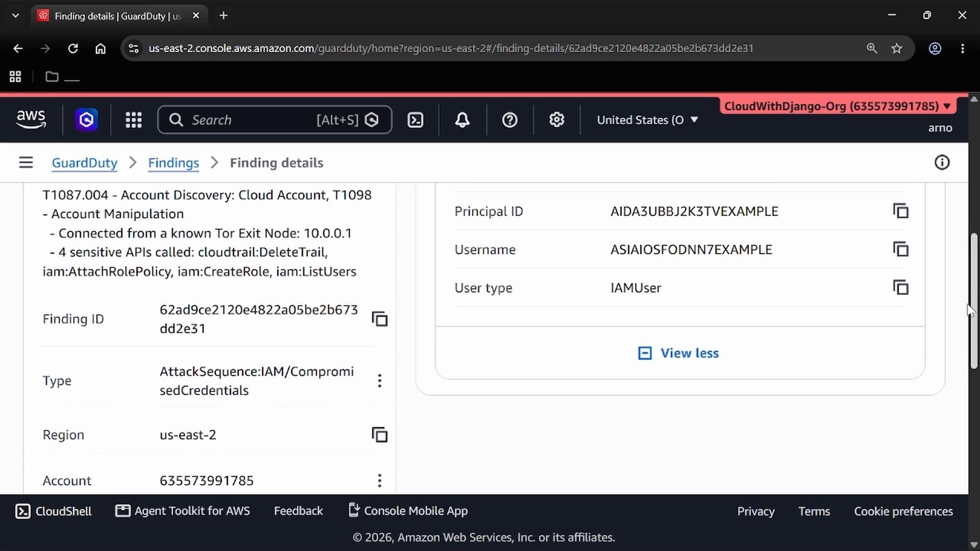Launch CloudShell from the top navigation bar
This screenshot has width=980, height=551.
415,120
